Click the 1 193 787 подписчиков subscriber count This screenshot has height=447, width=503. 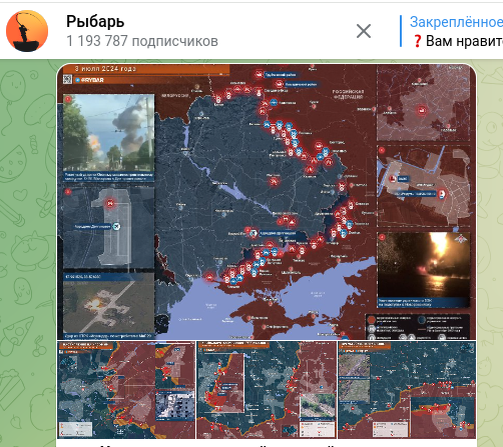[142, 41]
